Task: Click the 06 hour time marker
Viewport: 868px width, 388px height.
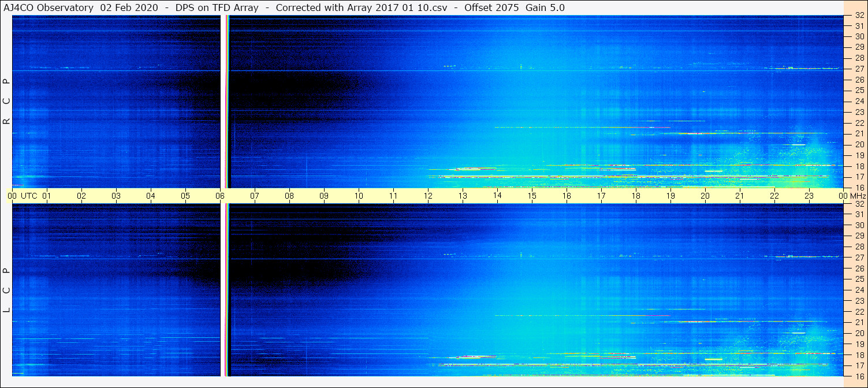Action: pos(220,196)
